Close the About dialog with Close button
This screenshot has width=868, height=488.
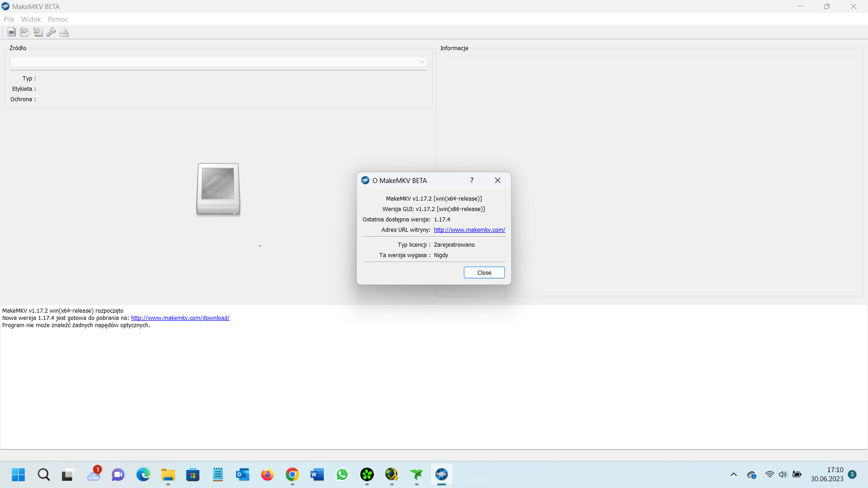pos(484,272)
